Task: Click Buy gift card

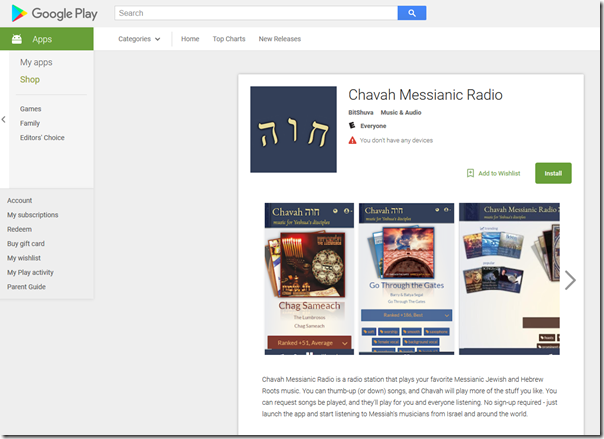Action: coord(25,243)
